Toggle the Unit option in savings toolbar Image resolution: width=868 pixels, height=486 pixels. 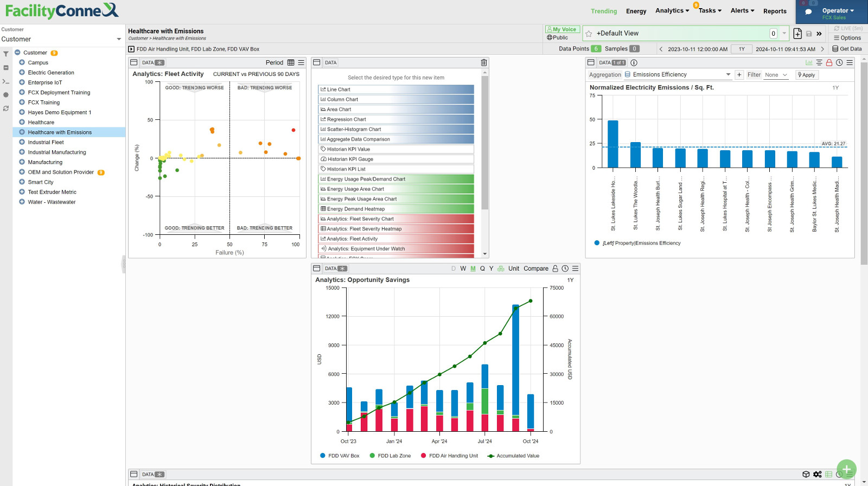coord(514,268)
